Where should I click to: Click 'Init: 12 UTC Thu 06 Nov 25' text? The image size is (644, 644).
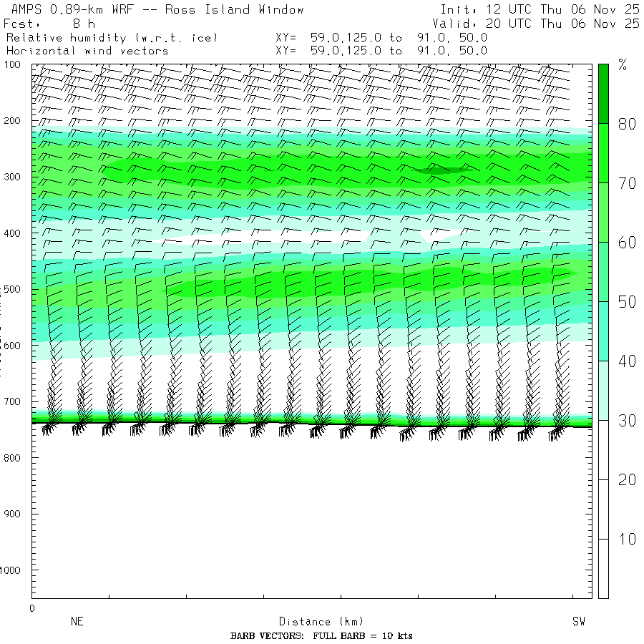click(x=540, y=9)
